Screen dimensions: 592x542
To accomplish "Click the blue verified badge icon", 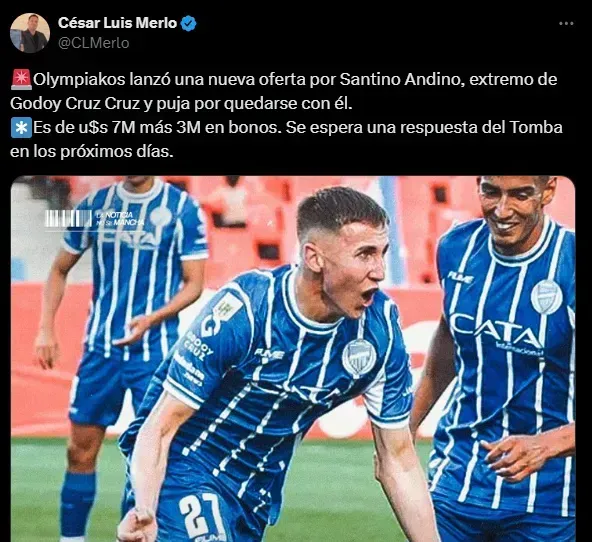I will (188, 23).
